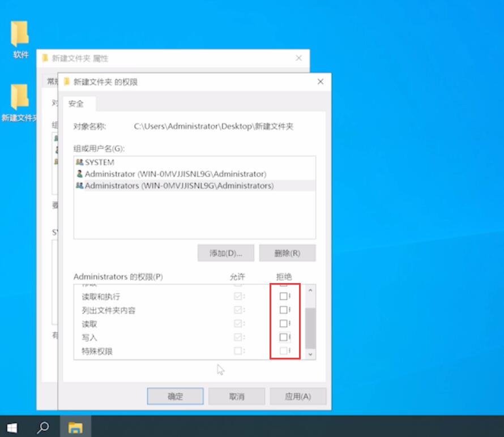Click the permissions list scrollbar thumb
This screenshot has width=504, height=437.
coord(310,328)
